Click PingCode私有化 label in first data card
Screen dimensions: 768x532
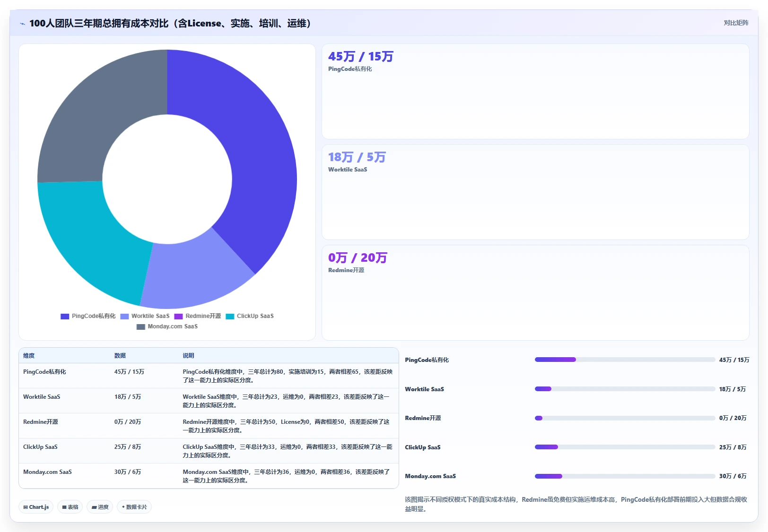(x=350, y=69)
